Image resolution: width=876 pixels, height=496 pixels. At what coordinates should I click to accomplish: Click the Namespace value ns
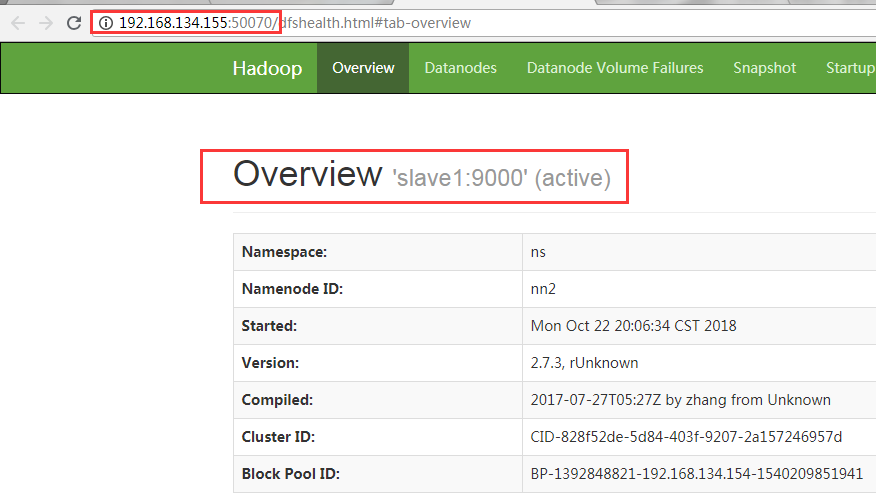(538, 252)
